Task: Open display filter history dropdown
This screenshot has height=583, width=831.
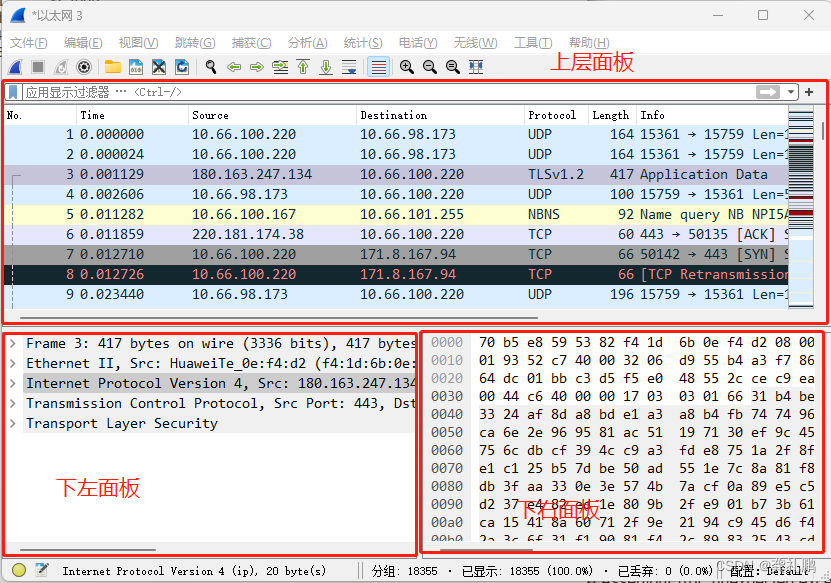Action: tap(791, 92)
